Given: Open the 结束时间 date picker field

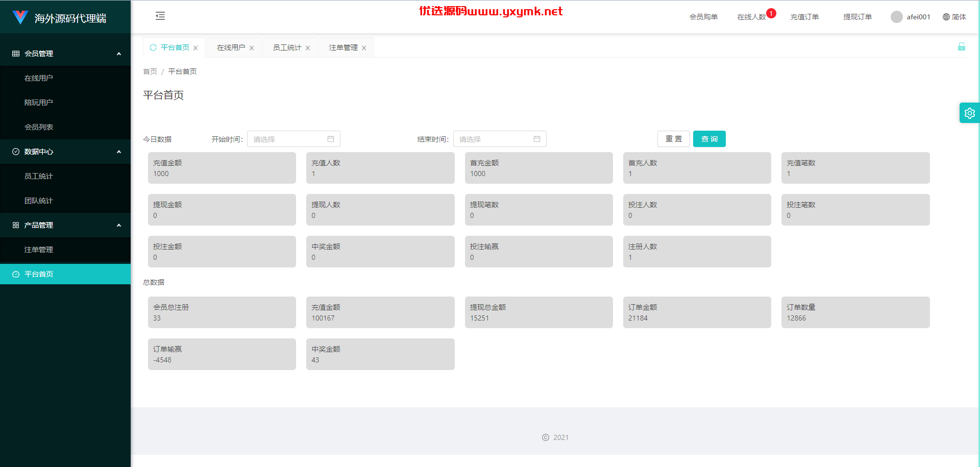Looking at the screenshot, I should (500, 139).
